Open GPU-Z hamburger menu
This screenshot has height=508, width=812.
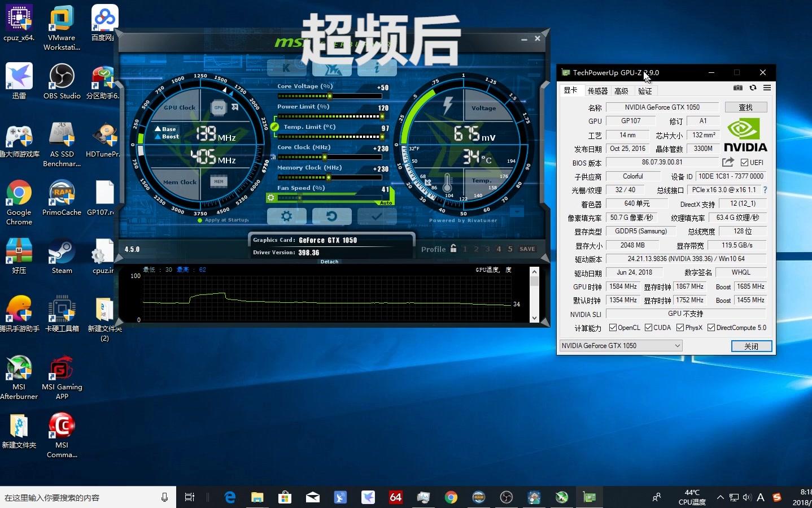coord(767,88)
